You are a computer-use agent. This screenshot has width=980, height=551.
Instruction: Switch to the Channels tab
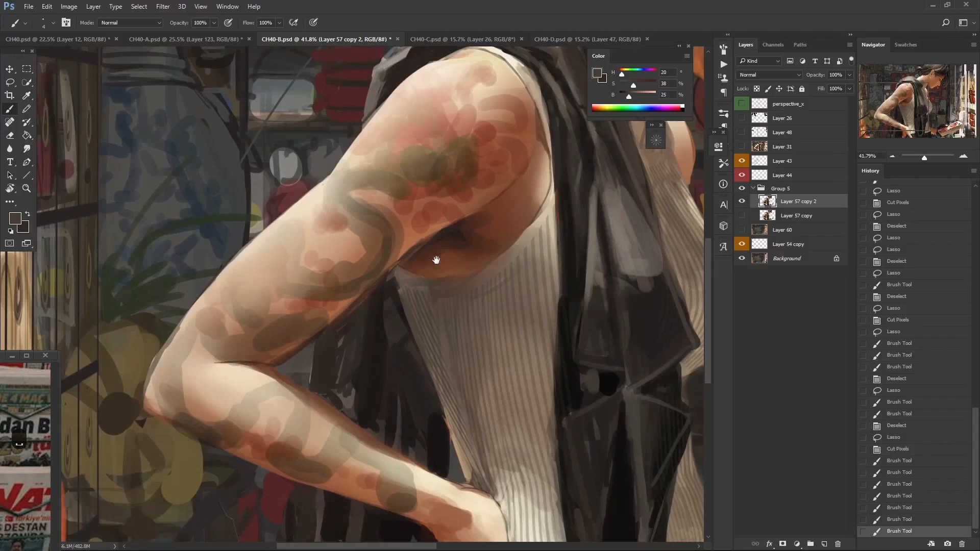click(x=773, y=45)
